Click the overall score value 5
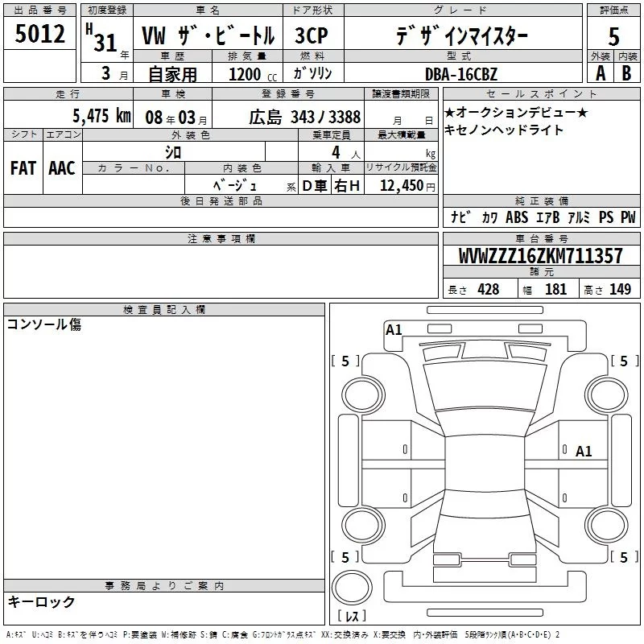 click(x=613, y=35)
